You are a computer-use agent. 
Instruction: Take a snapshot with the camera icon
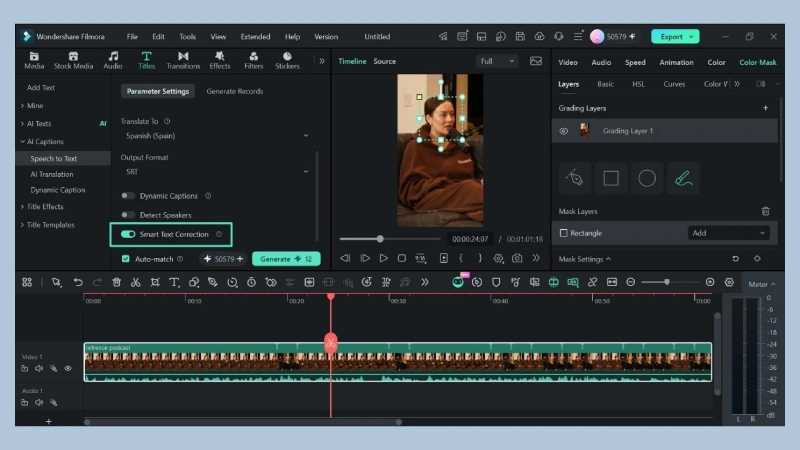point(517,258)
